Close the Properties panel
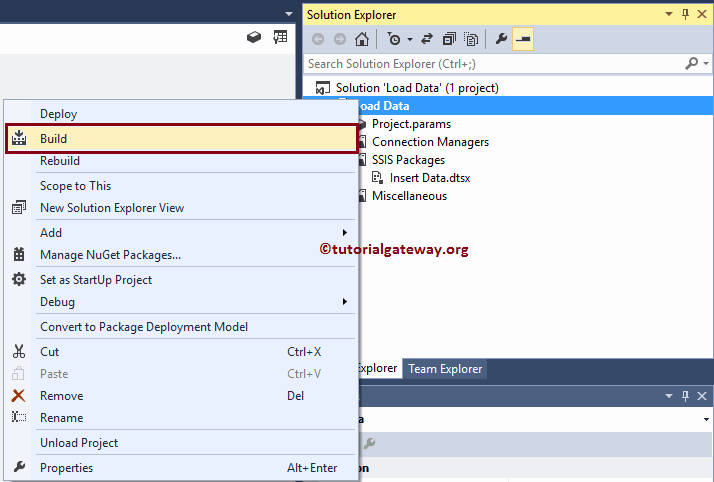The image size is (714, 482). pyautogui.click(x=702, y=396)
